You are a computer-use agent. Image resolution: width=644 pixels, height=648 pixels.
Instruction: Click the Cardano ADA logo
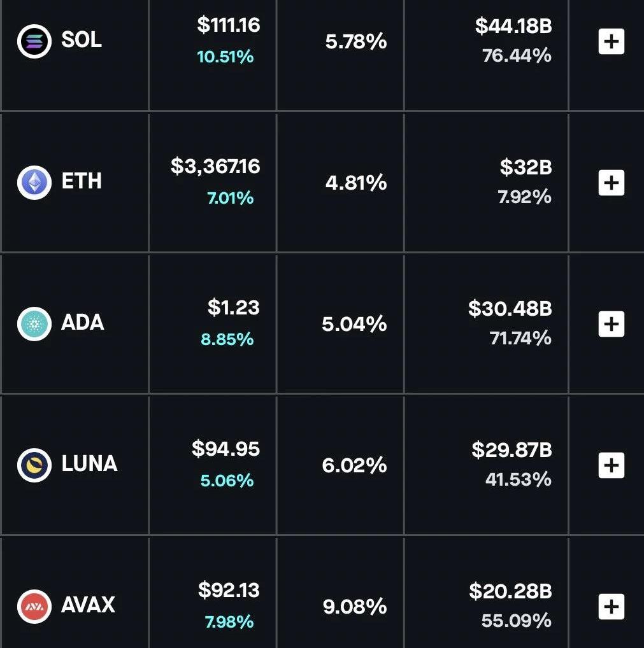[34, 323]
